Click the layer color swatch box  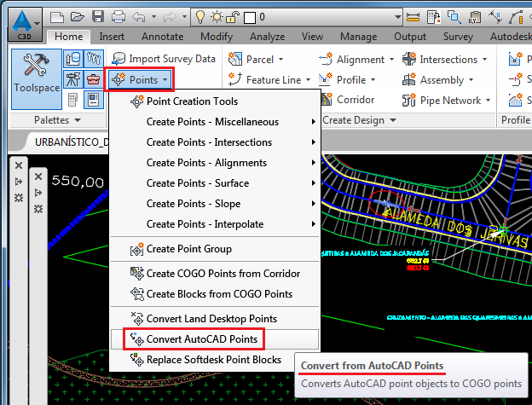(x=250, y=17)
